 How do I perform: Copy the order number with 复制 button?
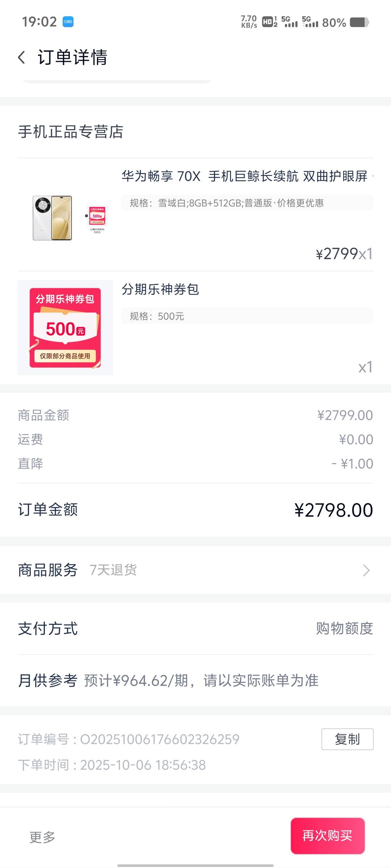point(347,739)
